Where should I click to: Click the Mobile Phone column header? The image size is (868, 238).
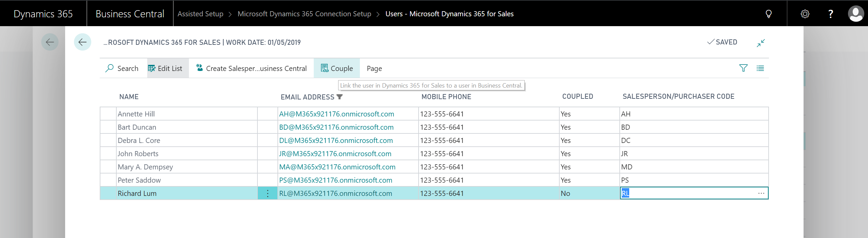tap(446, 97)
